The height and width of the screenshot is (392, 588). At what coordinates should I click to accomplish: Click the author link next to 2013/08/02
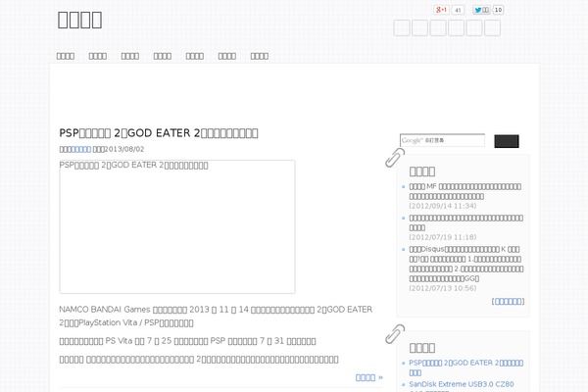pos(80,149)
